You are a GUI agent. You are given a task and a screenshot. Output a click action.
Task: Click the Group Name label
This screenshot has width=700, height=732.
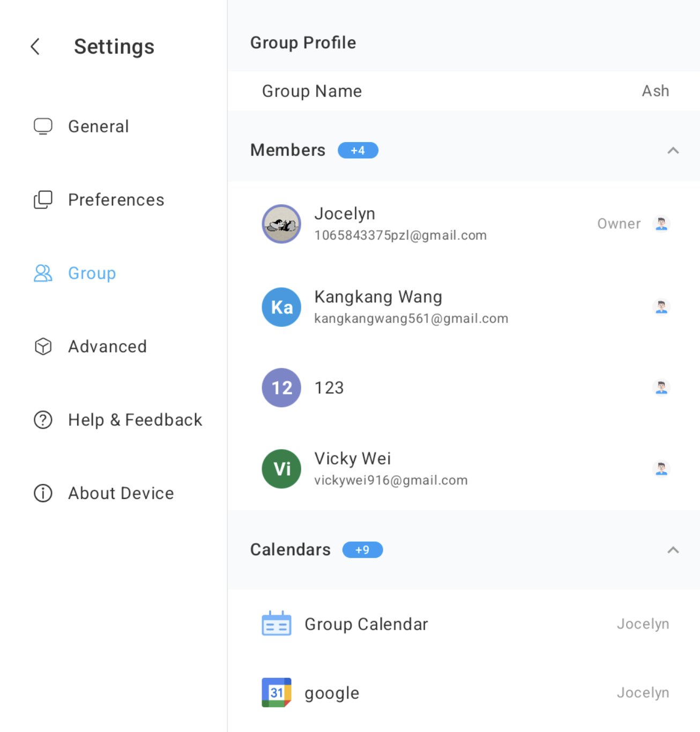[312, 91]
